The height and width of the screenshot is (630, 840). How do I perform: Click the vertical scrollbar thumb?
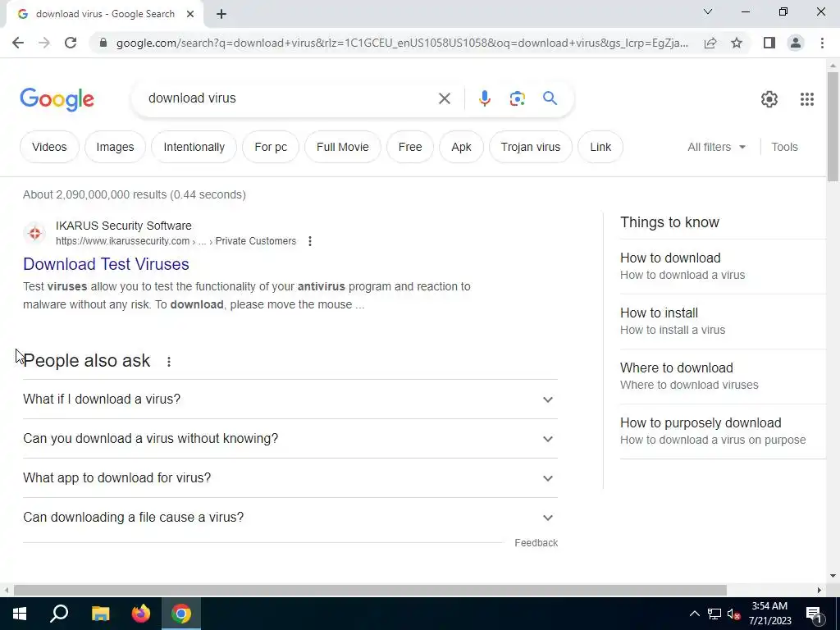(x=833, y=126)
